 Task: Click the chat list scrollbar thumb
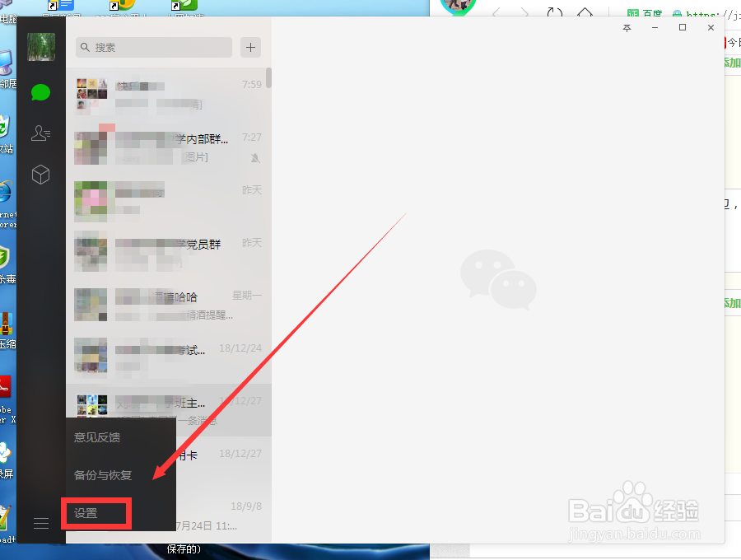pos(269,78)
